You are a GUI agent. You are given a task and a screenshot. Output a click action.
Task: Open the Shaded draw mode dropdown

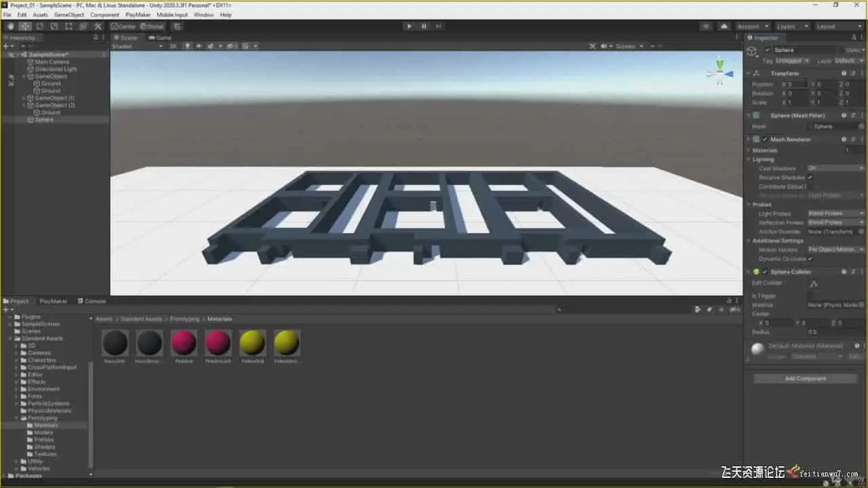(x=138, y=46)
